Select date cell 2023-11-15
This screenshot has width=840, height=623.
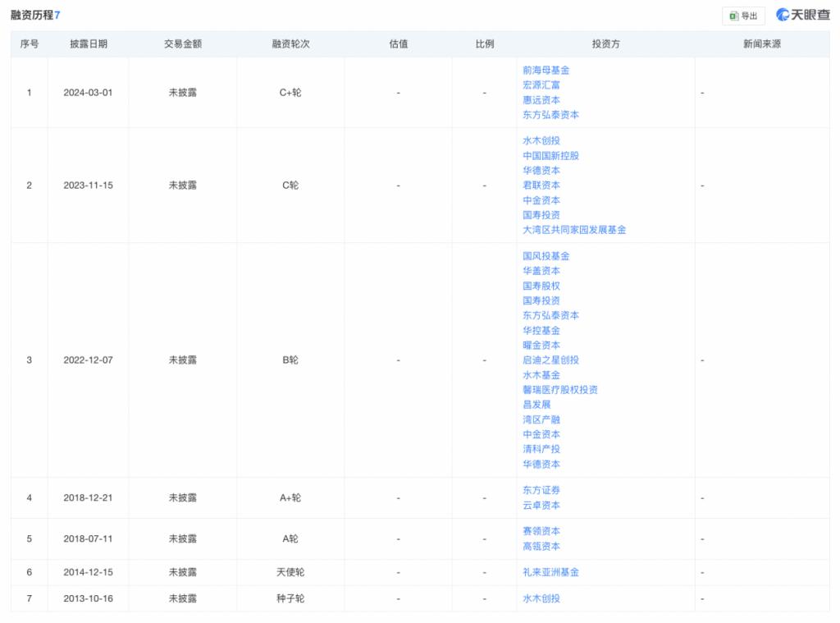tap(88, 186)
